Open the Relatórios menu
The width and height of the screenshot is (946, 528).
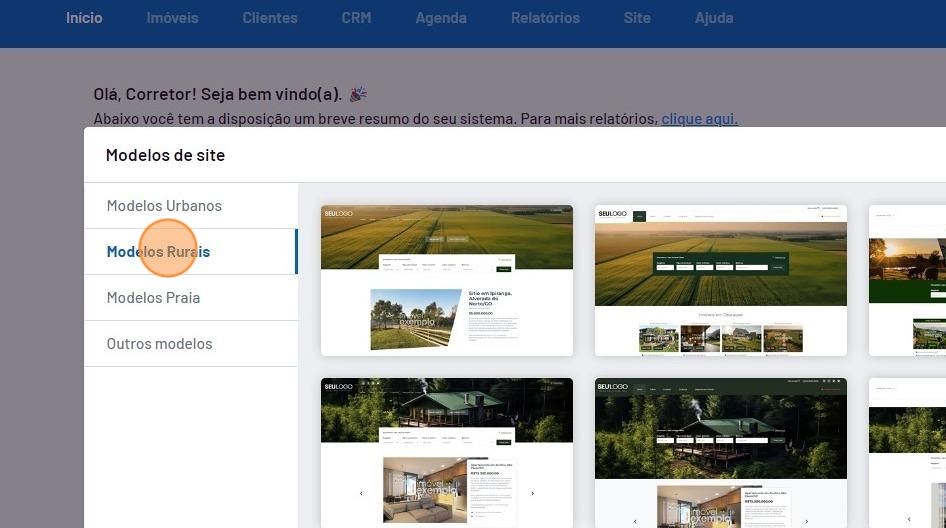(545, 18)
